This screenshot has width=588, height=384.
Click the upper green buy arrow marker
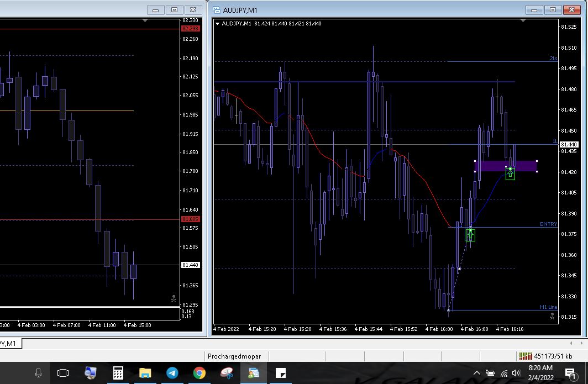510,173
